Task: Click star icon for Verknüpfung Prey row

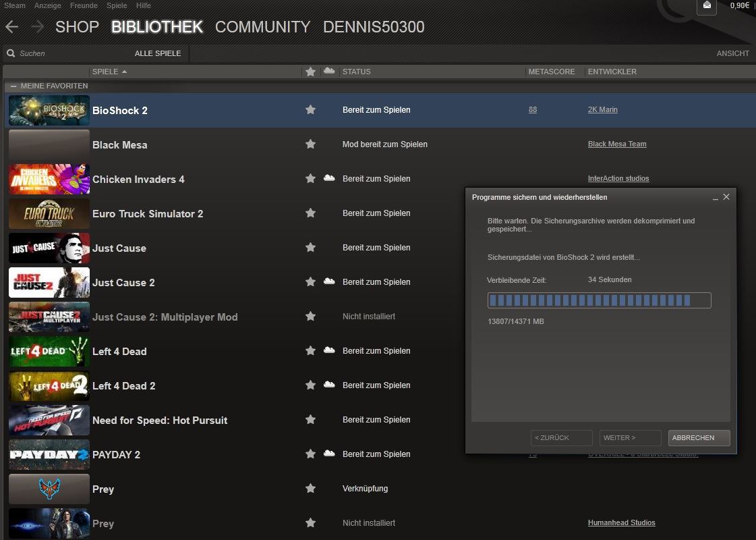Action: coord(310,489)
